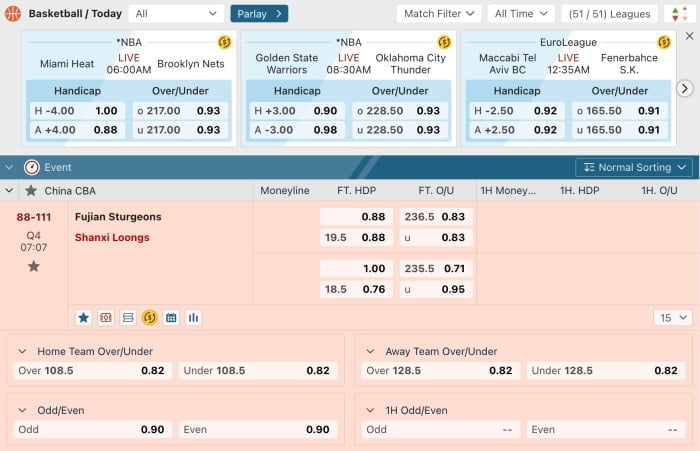Select under 217.00 odds on Heat game
Image resolution: width=700 pixels, height=451 pixels.
[180, 130]
